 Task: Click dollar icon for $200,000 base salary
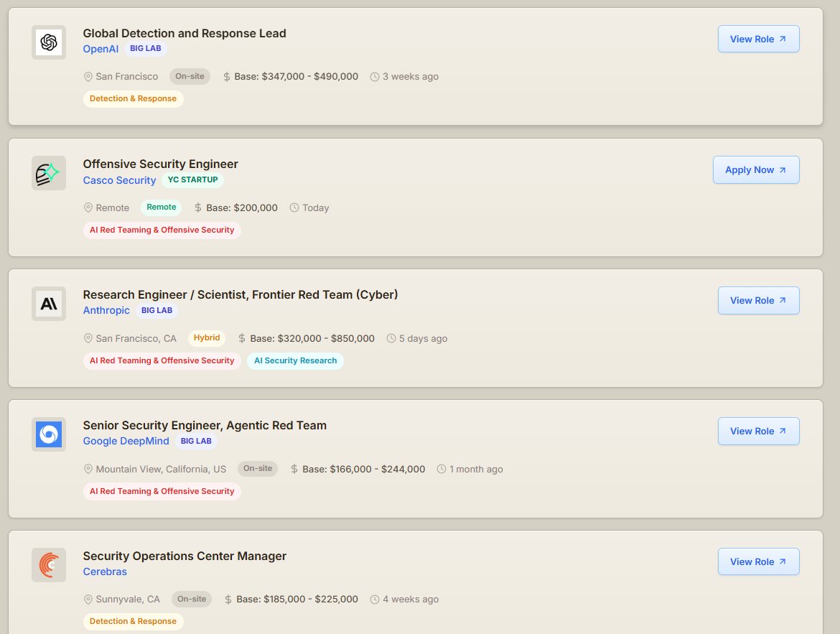coord(198,208)
